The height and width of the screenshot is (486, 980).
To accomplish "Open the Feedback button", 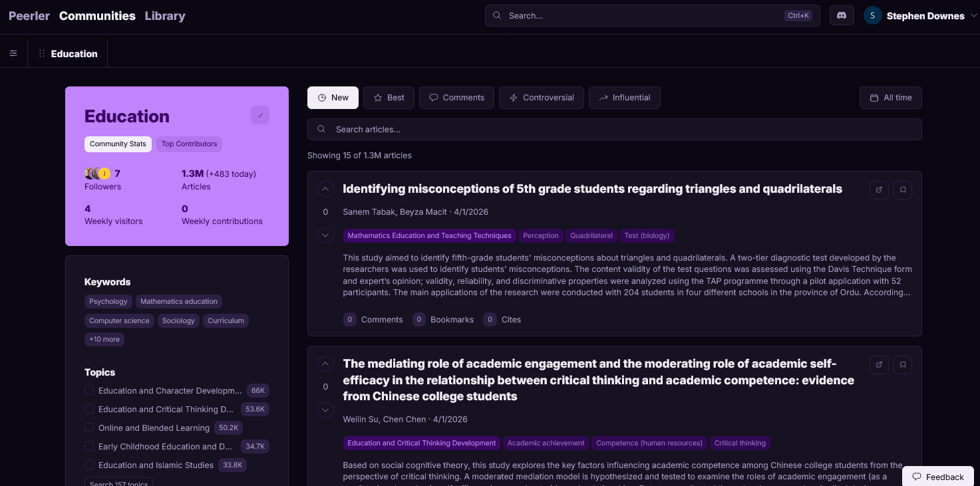I will [937, 477].
